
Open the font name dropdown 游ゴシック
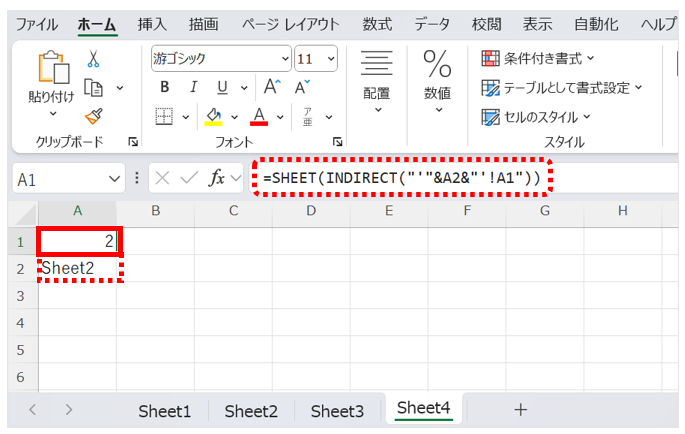[x=285, y=59]
